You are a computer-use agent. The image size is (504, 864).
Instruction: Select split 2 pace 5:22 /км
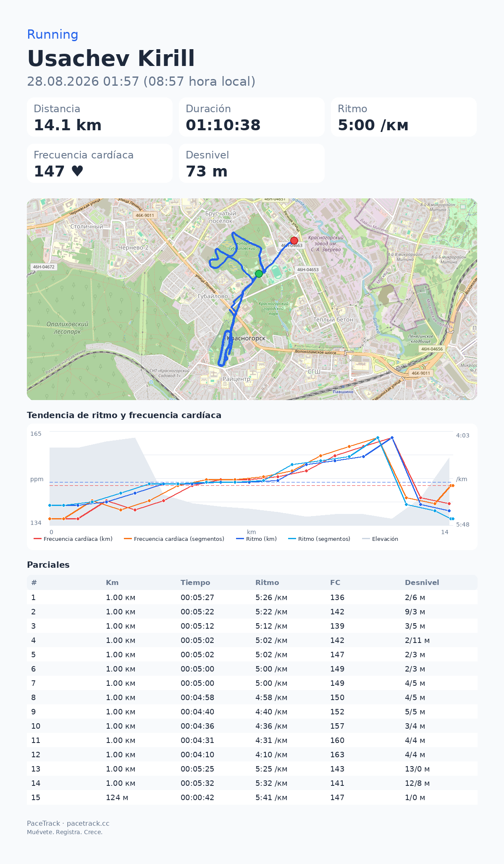point(271,612)
